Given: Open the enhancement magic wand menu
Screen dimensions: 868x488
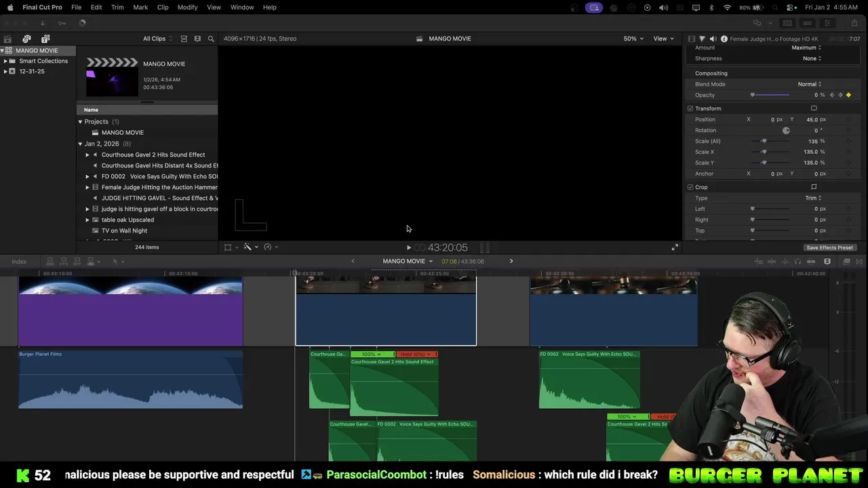Looking at the screenshot, I should (250, 247).
